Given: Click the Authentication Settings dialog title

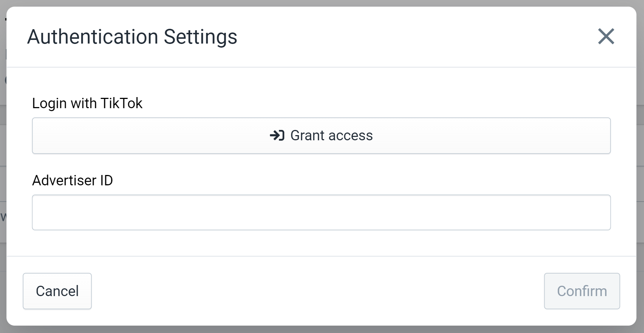Looking at the screenshot, I should coord(132,37).
